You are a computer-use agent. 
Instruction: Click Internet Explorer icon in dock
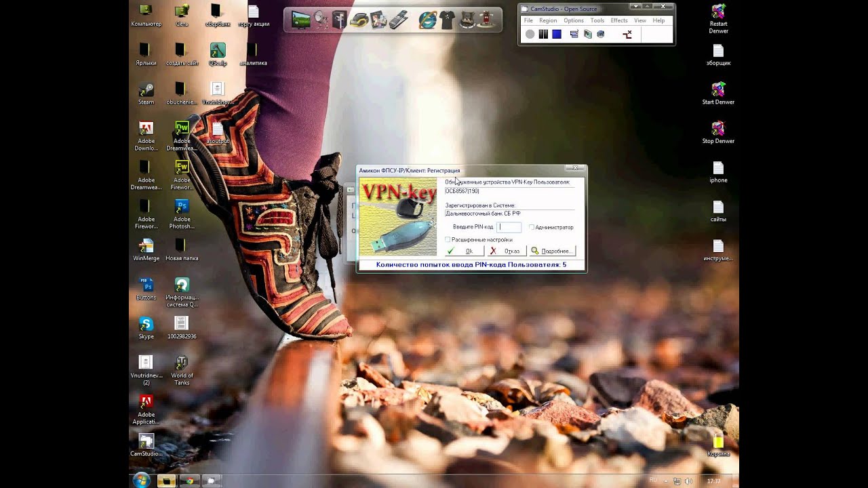(x=428, y=20)
